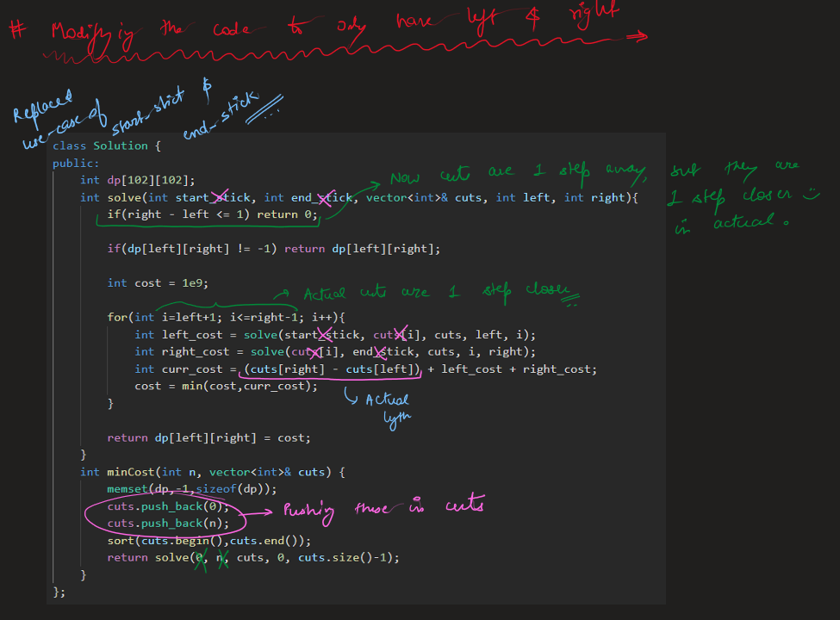Place cursor on "int cost = 1e9;"
The width and height of the screenshot is (840, 620).
tap(159, 283)
